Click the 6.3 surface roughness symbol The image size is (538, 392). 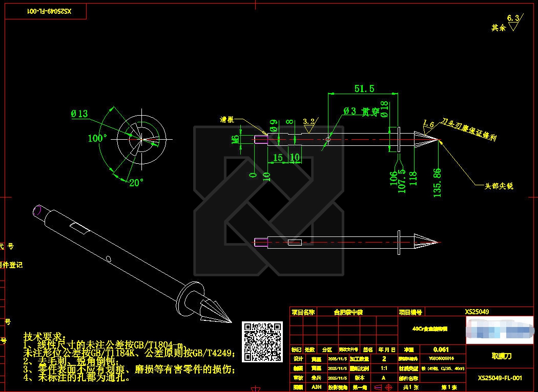[513, 19]
